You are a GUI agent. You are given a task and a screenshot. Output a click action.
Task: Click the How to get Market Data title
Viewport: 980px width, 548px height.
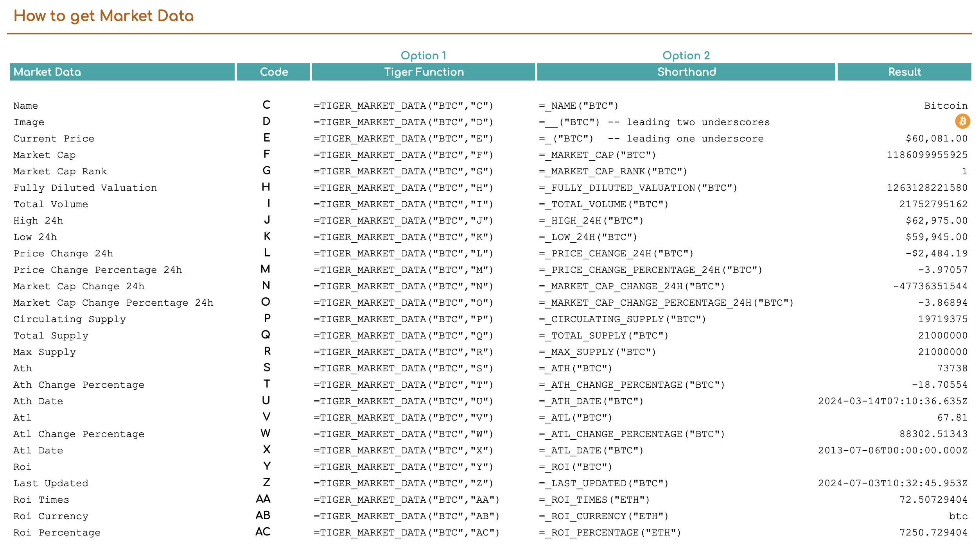point(104,16)
